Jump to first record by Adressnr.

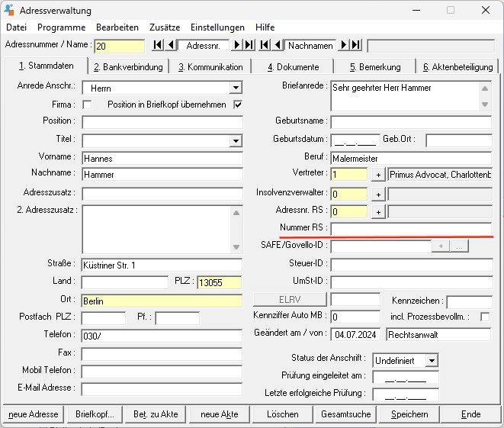click(x=158, y=45)
